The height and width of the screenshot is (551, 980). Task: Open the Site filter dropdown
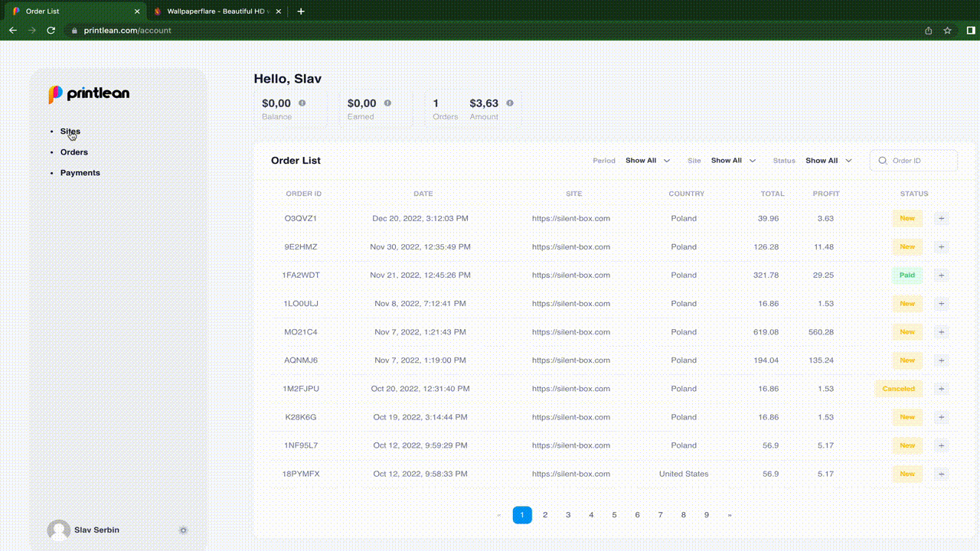733,161
